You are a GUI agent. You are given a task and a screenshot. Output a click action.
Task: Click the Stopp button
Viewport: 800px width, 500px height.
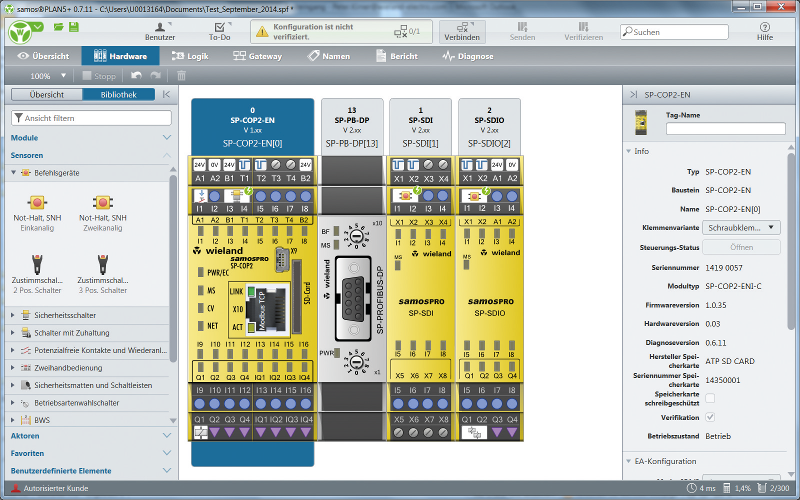coord(99,76)
